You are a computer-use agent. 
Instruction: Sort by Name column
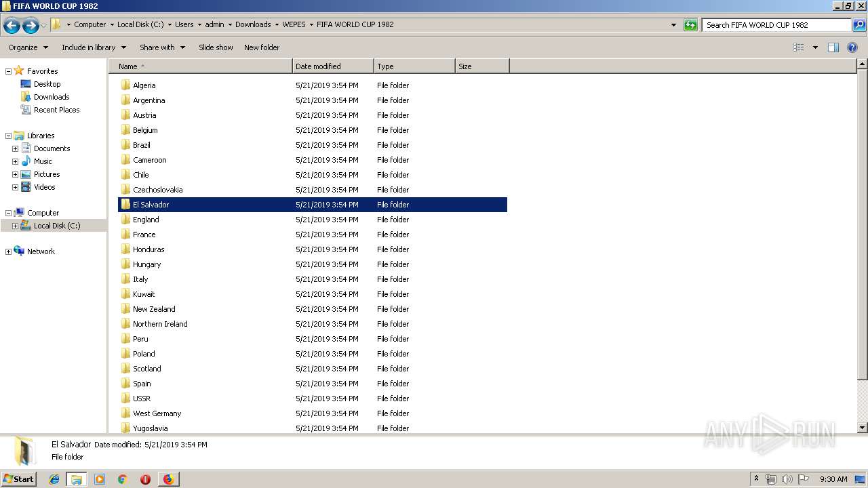coord(200,66)
